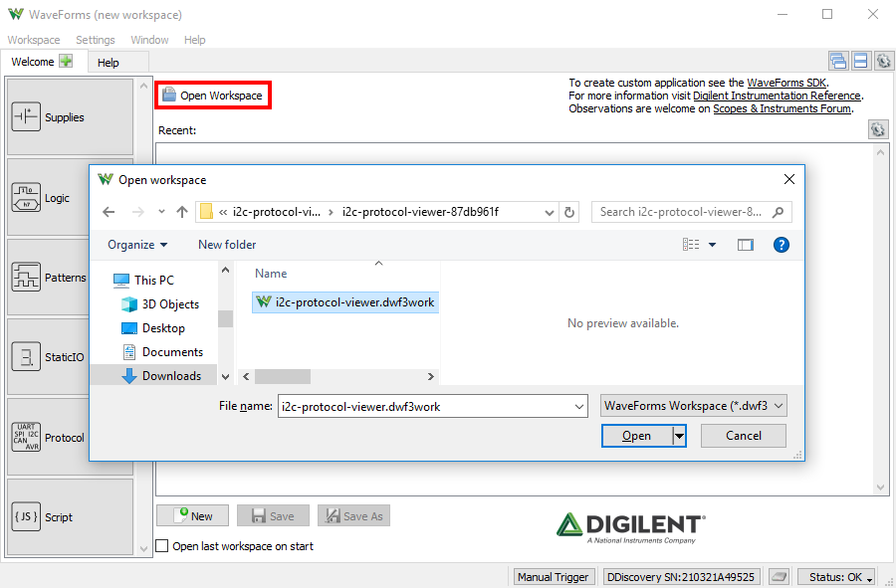This screenshot has height=588, width=896.
Task: Open the Organize dropdown menu
Action: [x=137, y=245]
